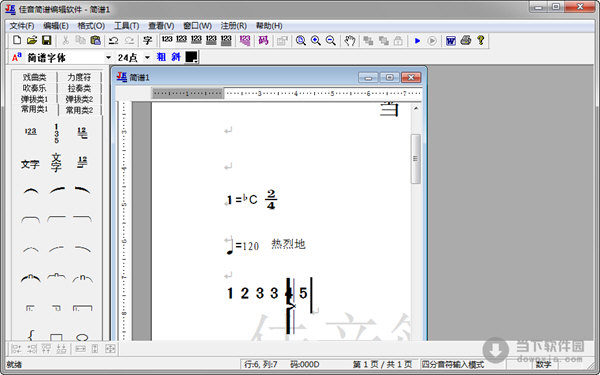Switch to the 力度符 symbol tab
This screenshot has width=600, height=375.
coord(79,77)
